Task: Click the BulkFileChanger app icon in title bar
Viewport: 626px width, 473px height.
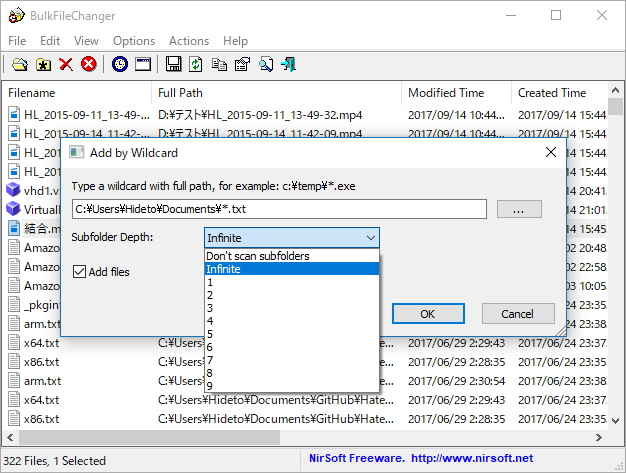Action: [x=16, y=16]
